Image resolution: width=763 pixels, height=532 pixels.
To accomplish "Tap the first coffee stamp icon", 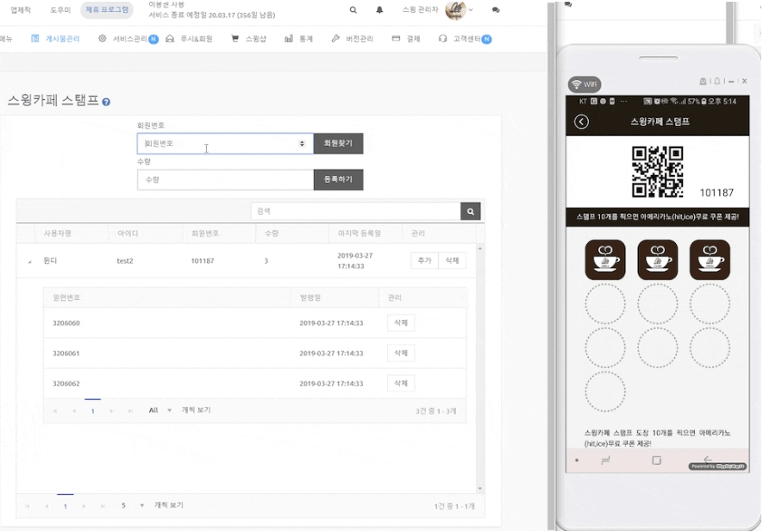I will coord(605,260).
